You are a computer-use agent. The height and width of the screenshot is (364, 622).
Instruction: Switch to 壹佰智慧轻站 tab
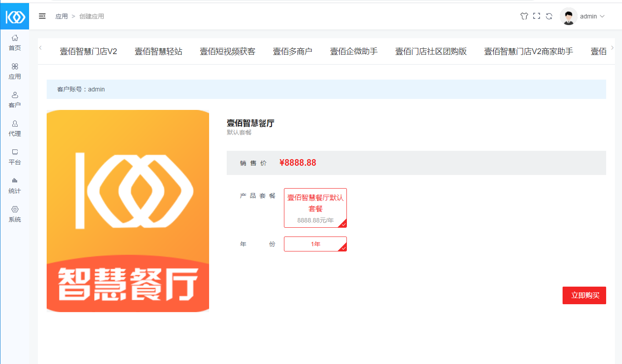click(158, 51)
